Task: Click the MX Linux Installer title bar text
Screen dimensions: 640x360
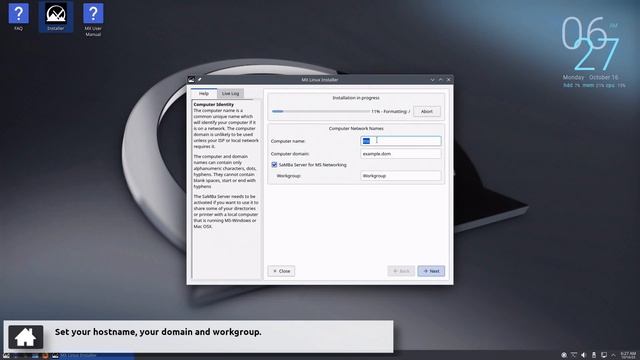Action: point(320,80)
